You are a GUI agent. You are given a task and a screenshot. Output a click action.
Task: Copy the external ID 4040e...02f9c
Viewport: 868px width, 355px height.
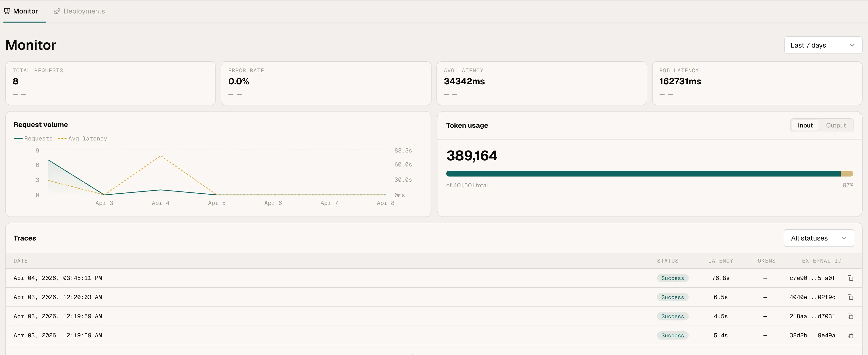tap(851, 297)
